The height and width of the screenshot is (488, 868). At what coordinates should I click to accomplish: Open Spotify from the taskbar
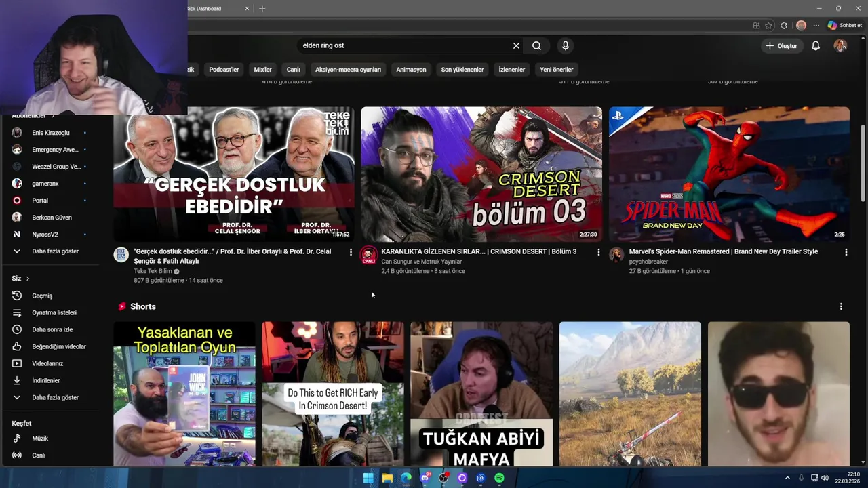click(x=499, y=478)
